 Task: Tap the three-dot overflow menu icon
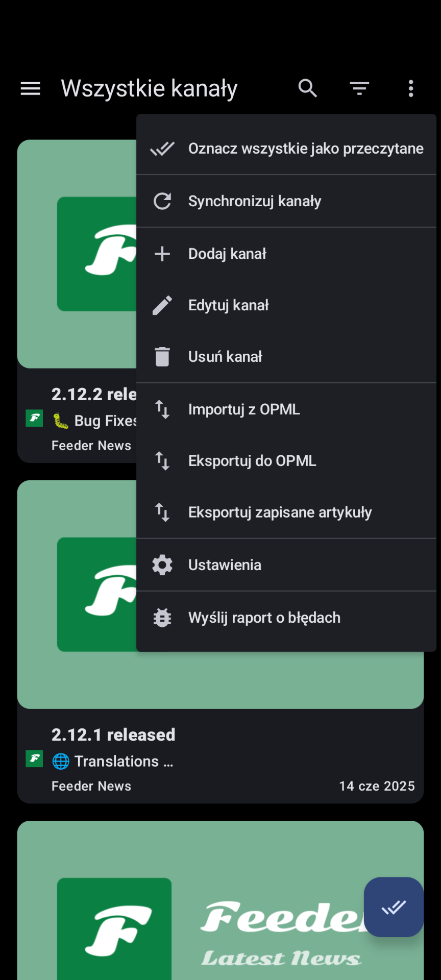tap(411, 89)
